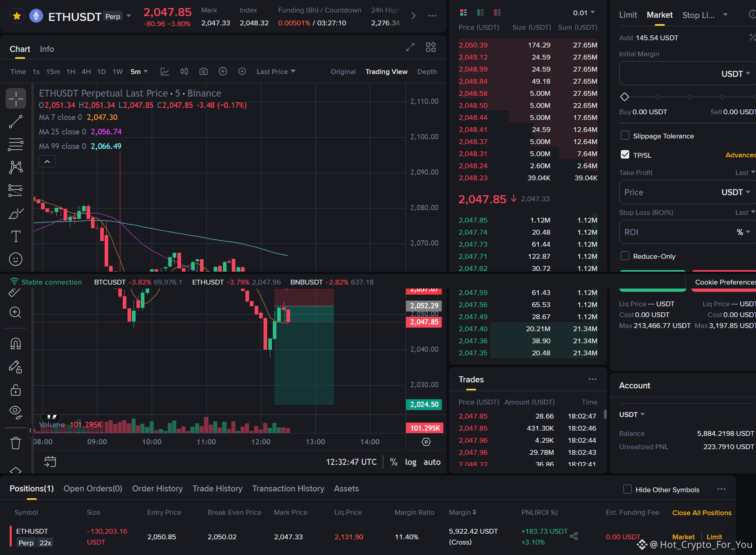Image resolution: width=756 pixels, height=555 pixels.
Task: Uncheck the TP/SL checkbox
Action: (625, 155)
